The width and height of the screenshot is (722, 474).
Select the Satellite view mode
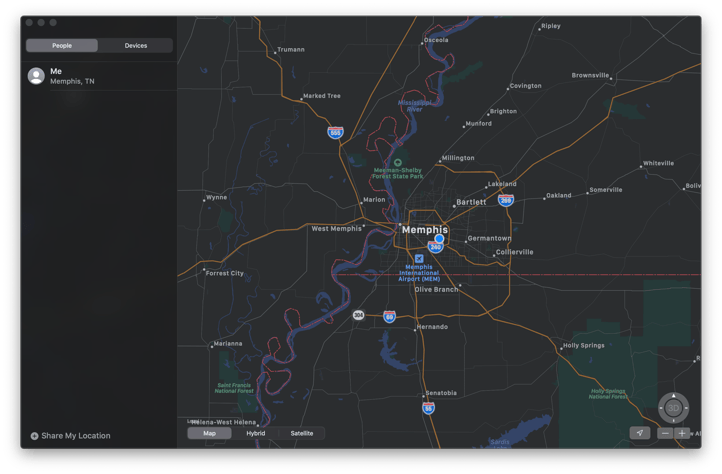pyautogui.click(x=302, y=433)
